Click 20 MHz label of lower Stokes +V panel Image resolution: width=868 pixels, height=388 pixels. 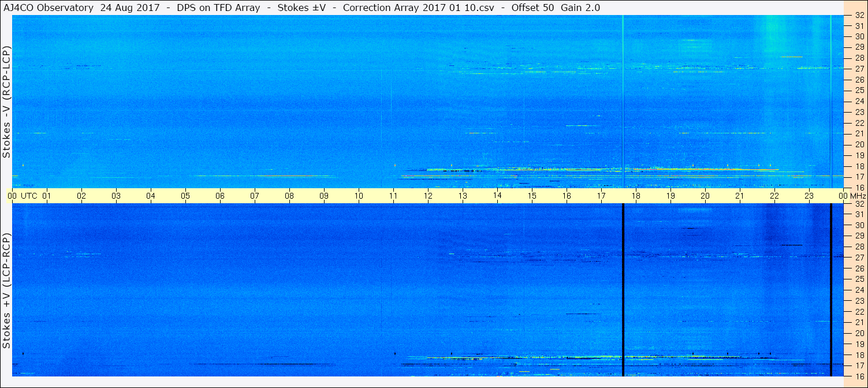coord(859,333)
